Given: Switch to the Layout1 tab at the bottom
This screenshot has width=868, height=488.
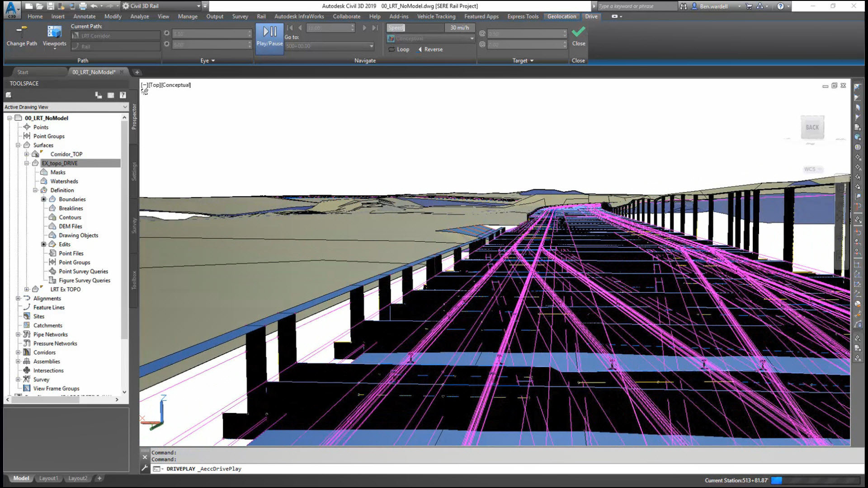Looking at the screenshot, I should (48, 478).
